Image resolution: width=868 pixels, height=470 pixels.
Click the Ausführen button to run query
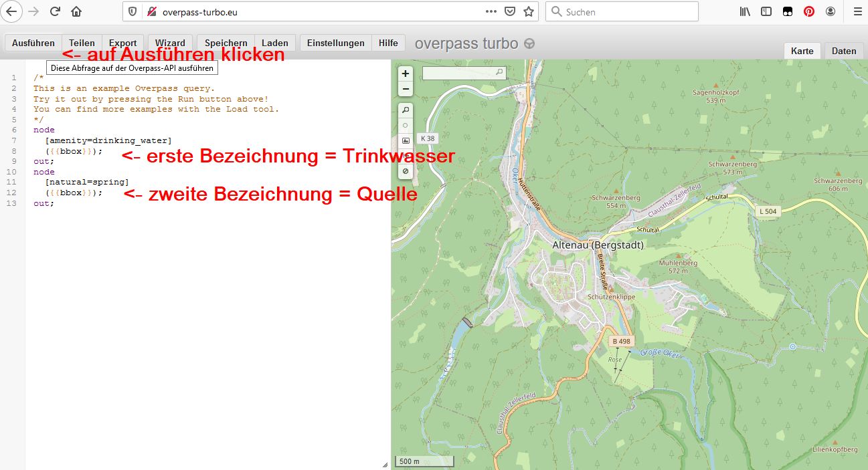click(33, 43)
